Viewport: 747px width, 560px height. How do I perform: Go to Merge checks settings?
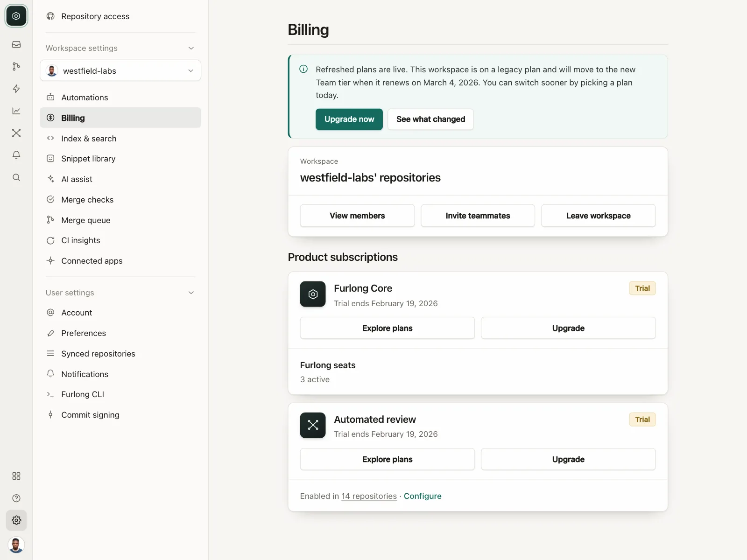click(120, 200)
